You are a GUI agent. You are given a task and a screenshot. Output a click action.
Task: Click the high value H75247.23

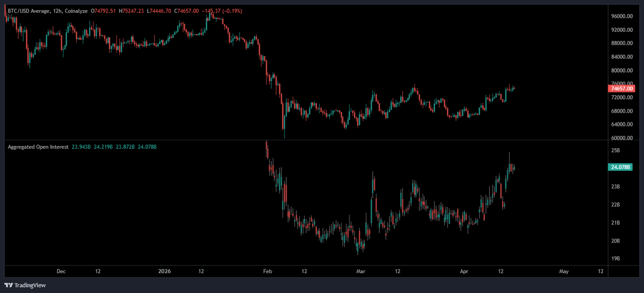[131, 11]
